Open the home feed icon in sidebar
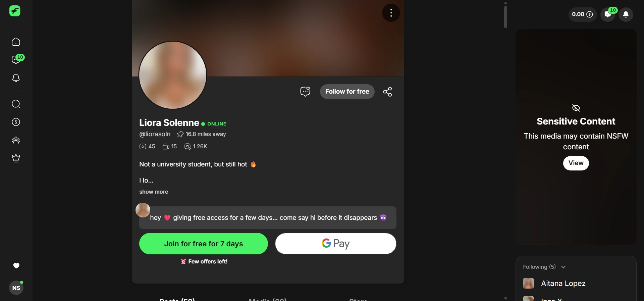The width and height of the screenshot is (644, 301). point(16,42)
